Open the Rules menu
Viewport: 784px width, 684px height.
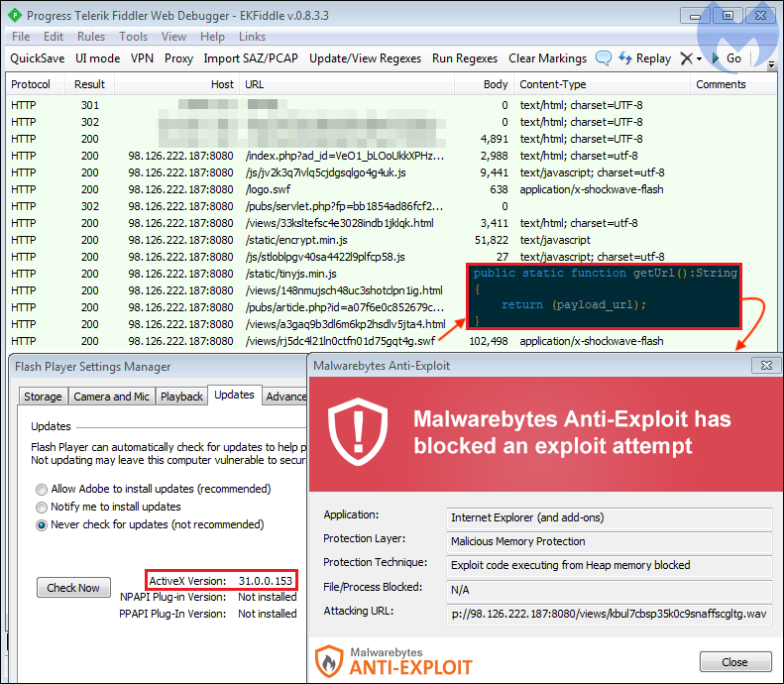tap(91, 37)
